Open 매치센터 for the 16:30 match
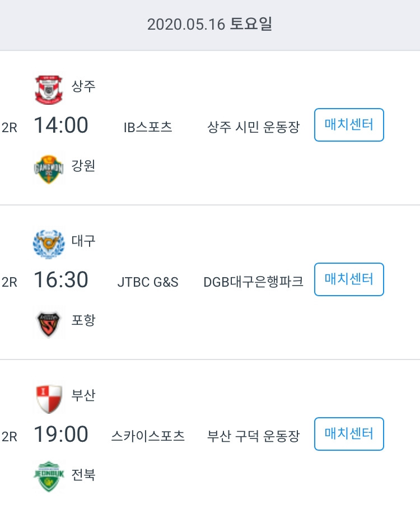420x509 pixels. 349,279
